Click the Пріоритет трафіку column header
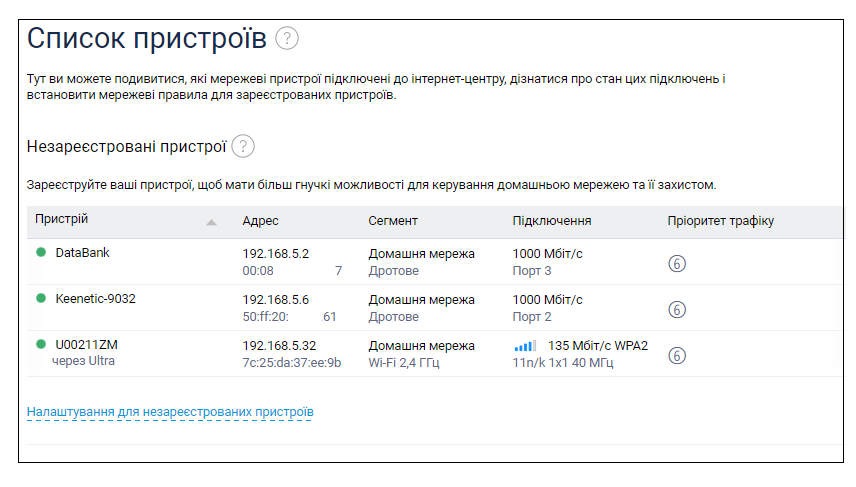 720,221
